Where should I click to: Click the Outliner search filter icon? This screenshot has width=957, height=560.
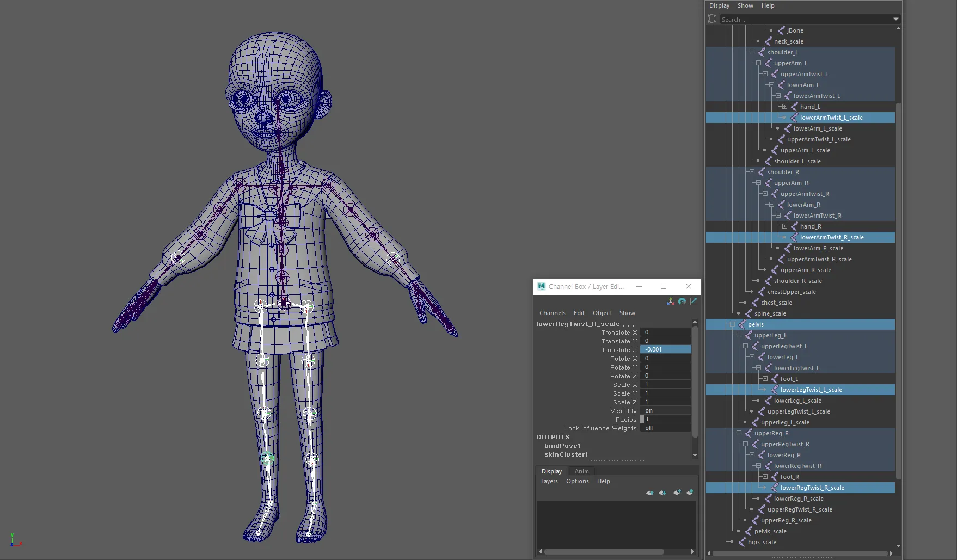click(x=712, y=19)
